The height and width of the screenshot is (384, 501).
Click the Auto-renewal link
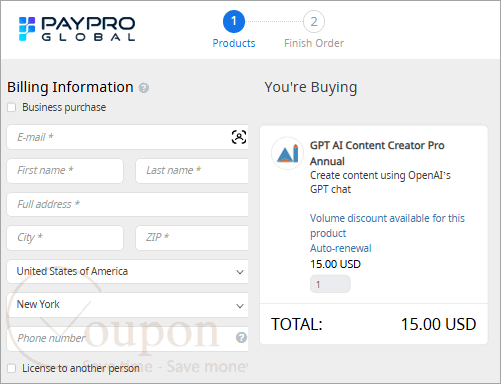pyautogui.click(x=341, y=248)
